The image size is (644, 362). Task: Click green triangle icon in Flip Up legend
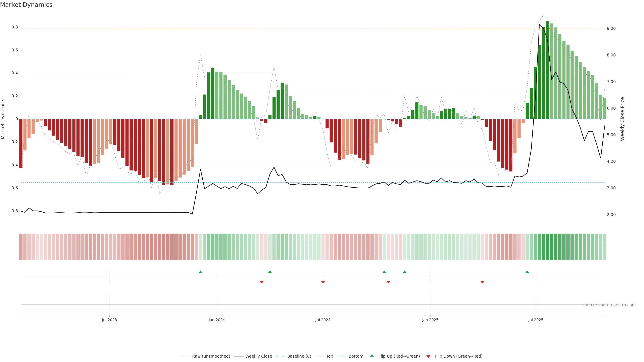tap(372, 356)
